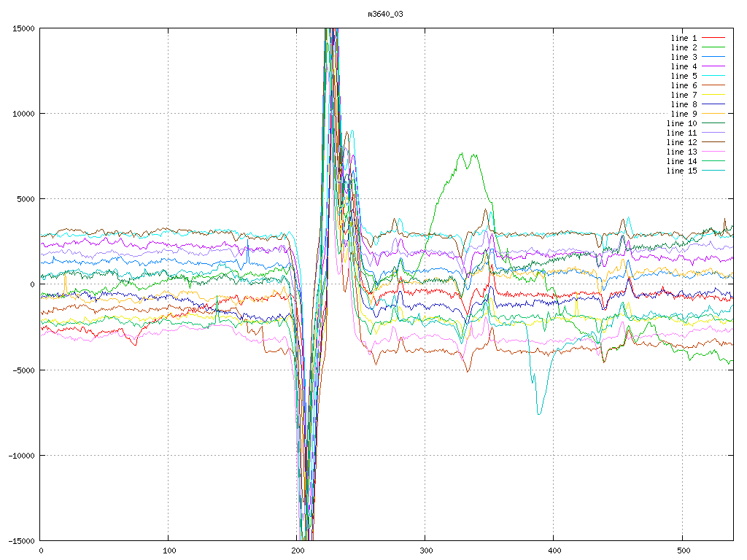Click line 14's color sample in legend
Screen dimensions: 747x560
coord(713,161)
